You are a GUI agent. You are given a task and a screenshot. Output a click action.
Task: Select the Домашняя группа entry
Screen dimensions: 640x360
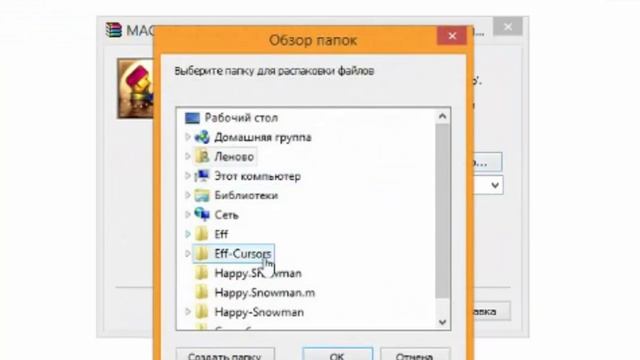pos(263,137)
